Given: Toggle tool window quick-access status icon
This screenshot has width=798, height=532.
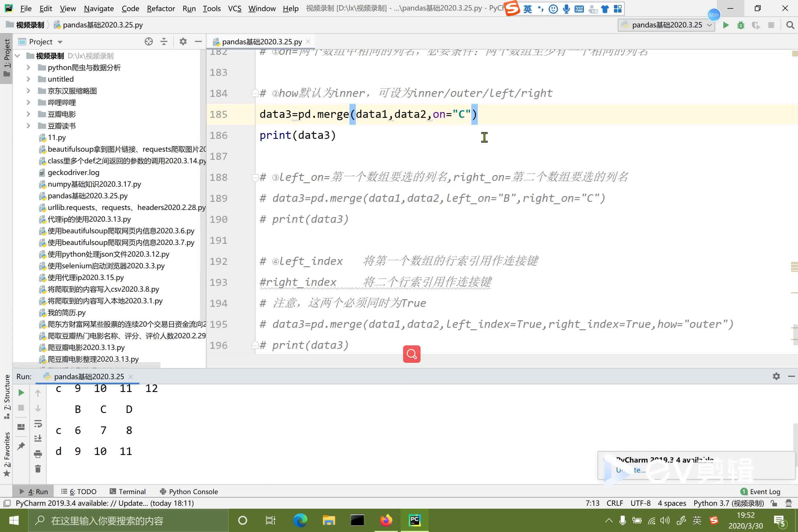Looking at the screenshot, I should pos(7,503).
